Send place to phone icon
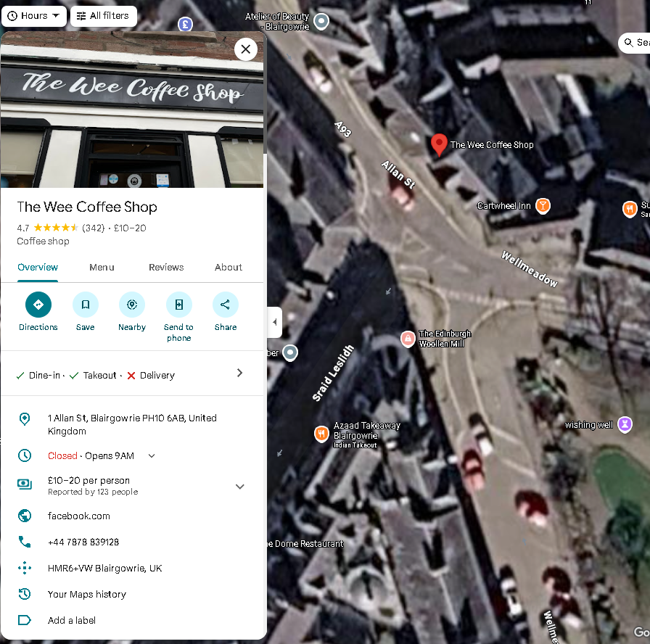 tap(179, 305)
